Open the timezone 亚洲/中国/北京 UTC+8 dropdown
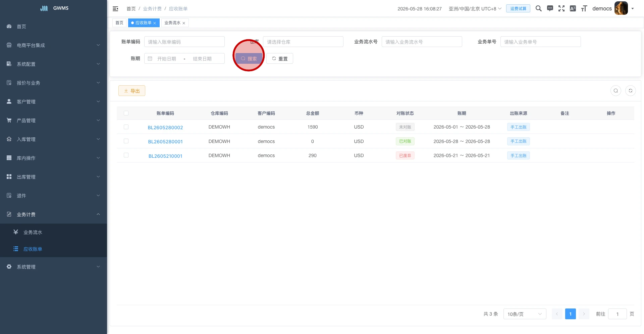644x334 pixels. point(475,9)
